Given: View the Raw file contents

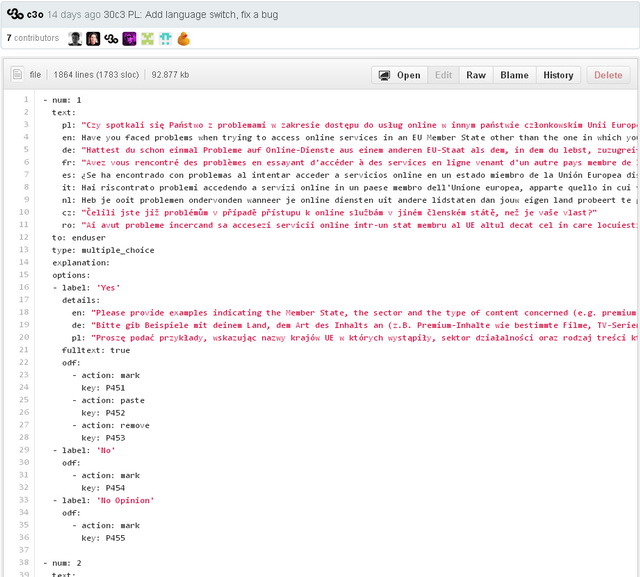Looking at the screenshot, I should (476, 75).
